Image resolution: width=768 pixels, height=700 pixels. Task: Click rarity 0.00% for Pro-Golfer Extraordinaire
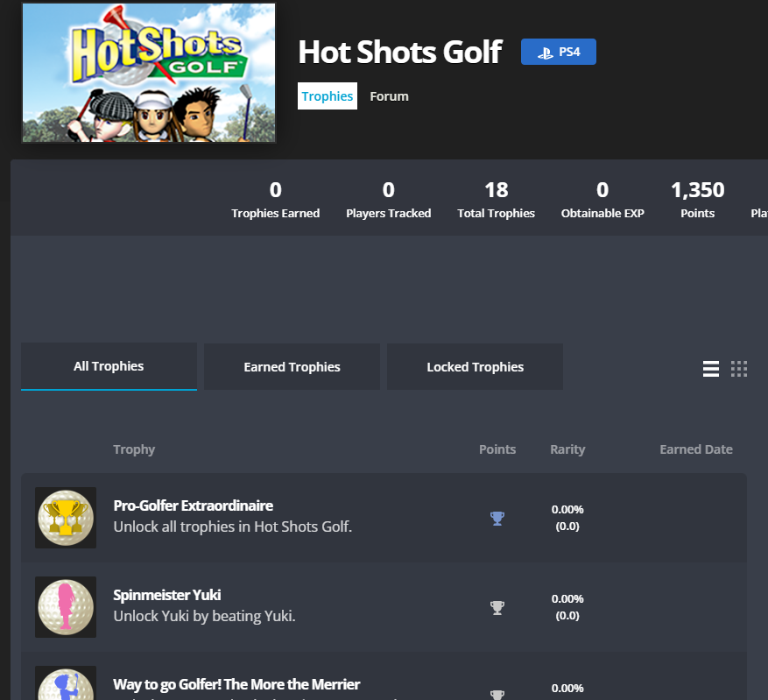click(x=567, y=509)
